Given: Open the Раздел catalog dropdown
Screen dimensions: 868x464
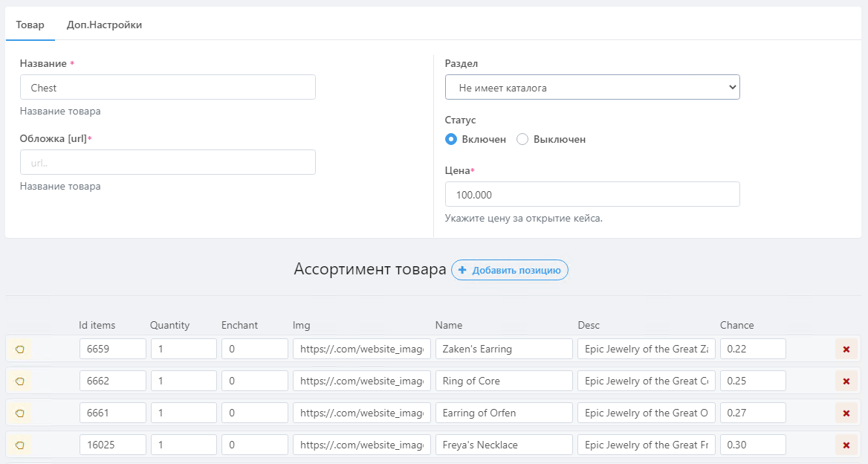Looking at the screenshot, I should click(592, 87).
